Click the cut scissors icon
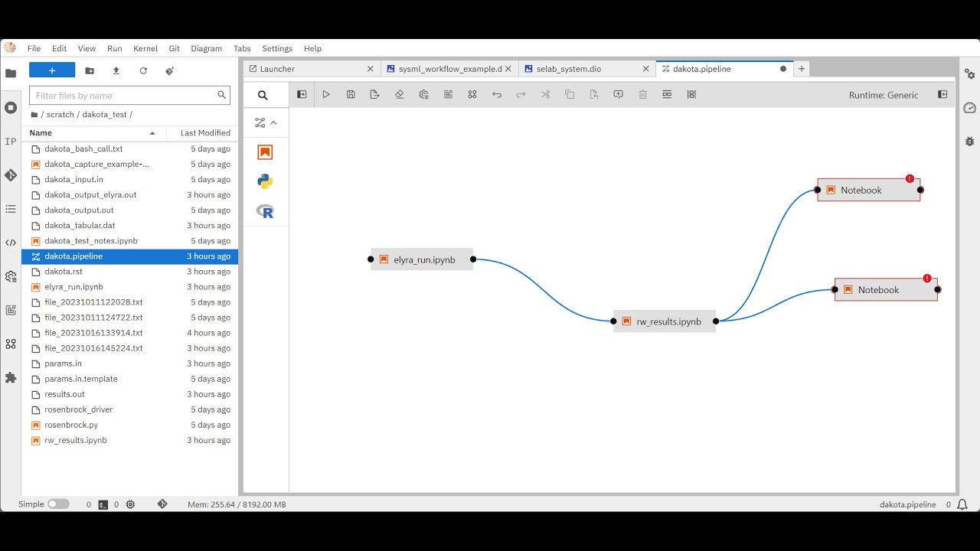 pyautogui.click(x=545, y=95)
